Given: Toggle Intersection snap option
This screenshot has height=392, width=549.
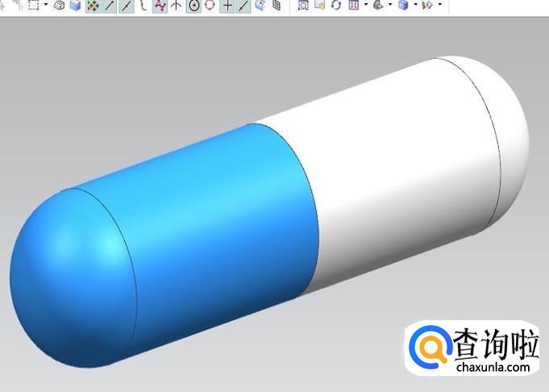Looking at the screenshot, I should point(176,6).
